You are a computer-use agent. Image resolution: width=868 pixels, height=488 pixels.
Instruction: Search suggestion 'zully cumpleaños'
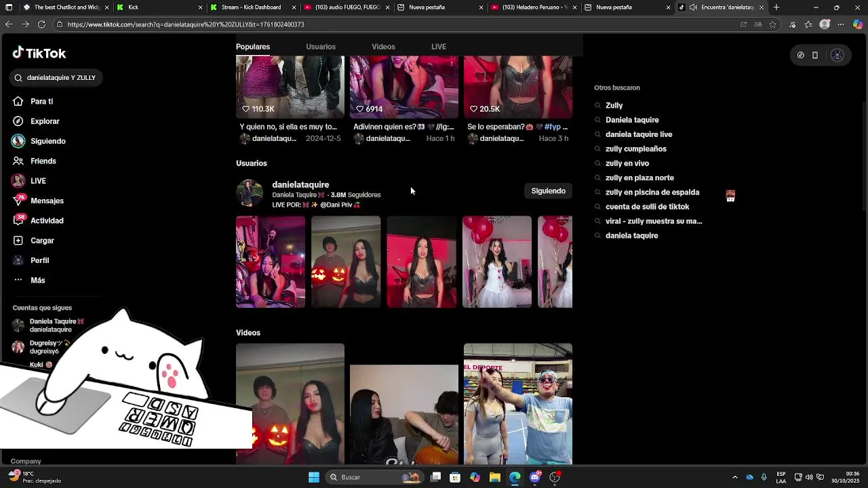tap(636, 149)
